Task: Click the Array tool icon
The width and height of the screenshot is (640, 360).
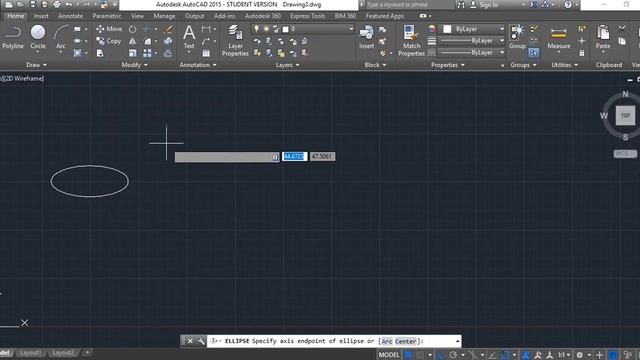Action: pyautogui.click(x=147, y=53)
